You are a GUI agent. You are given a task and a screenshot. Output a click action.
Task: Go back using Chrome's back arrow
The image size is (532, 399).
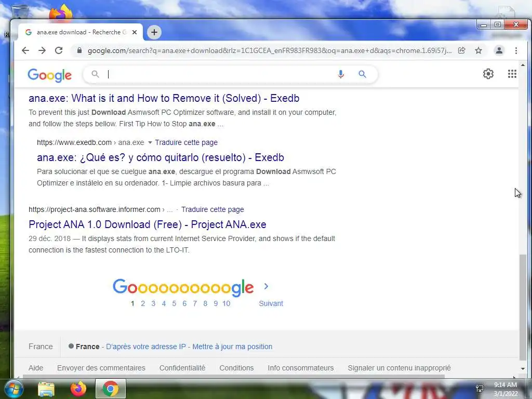click(x=25, y=50)
